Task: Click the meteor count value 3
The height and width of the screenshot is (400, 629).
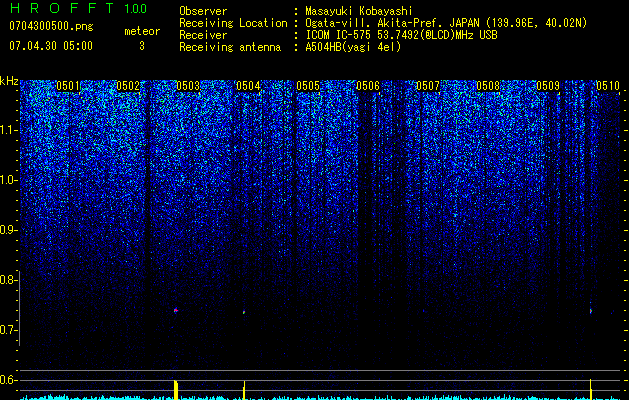Action: pyautogui.click(x=142, y=46)
